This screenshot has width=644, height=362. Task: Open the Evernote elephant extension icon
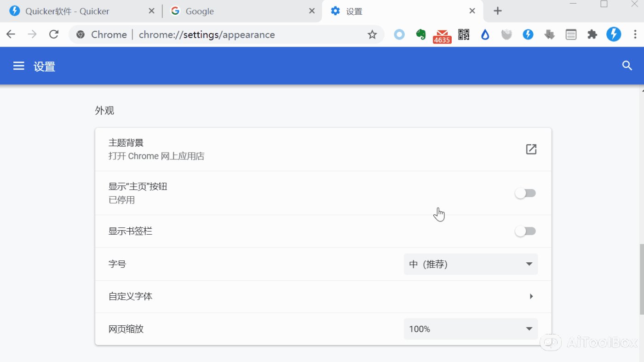[x=420, y=35]
